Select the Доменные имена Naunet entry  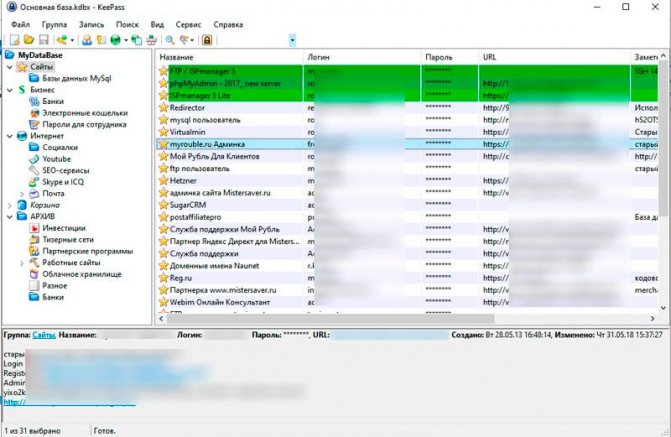pos(407,266)
